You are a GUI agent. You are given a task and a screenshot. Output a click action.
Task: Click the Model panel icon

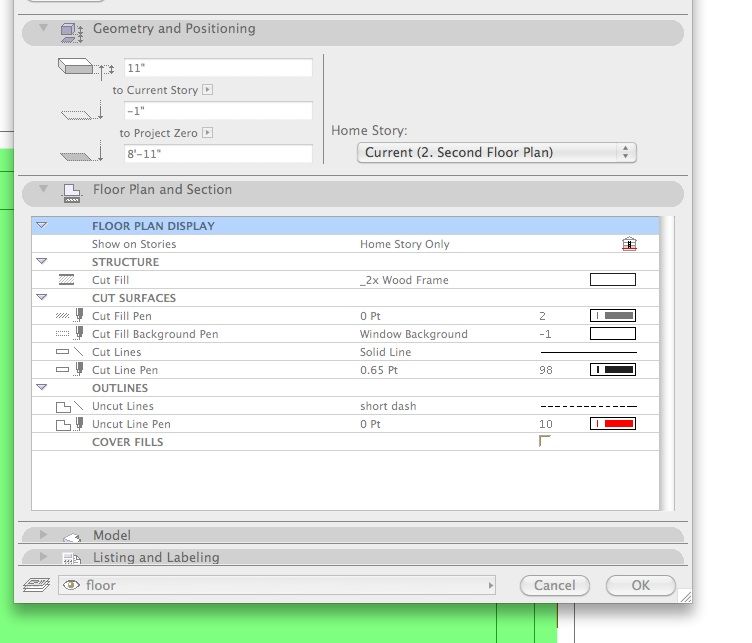(x=72, y=538)
